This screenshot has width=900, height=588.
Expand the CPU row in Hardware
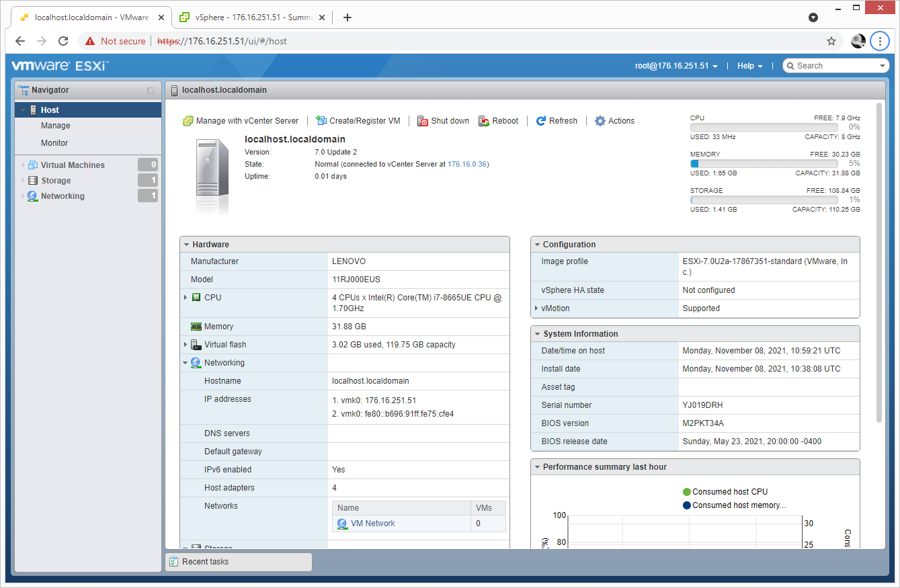click(x=186, y=297)
